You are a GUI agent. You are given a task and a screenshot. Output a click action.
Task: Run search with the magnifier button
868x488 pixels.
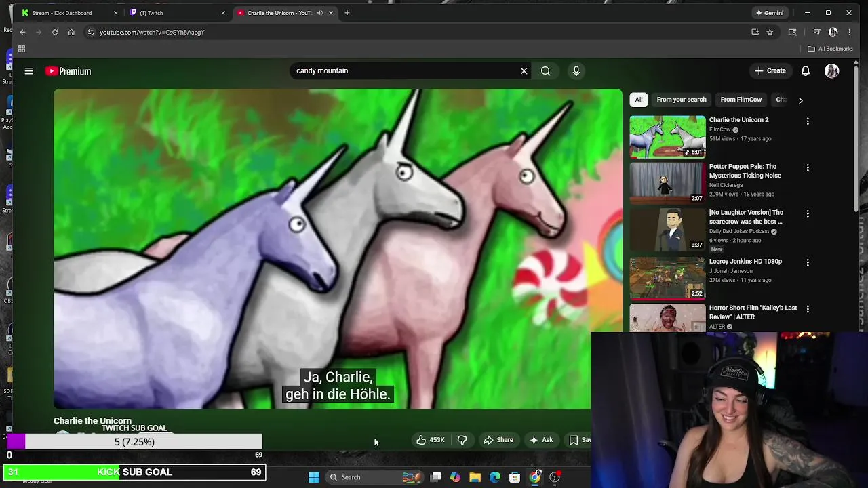click(545, 71)
